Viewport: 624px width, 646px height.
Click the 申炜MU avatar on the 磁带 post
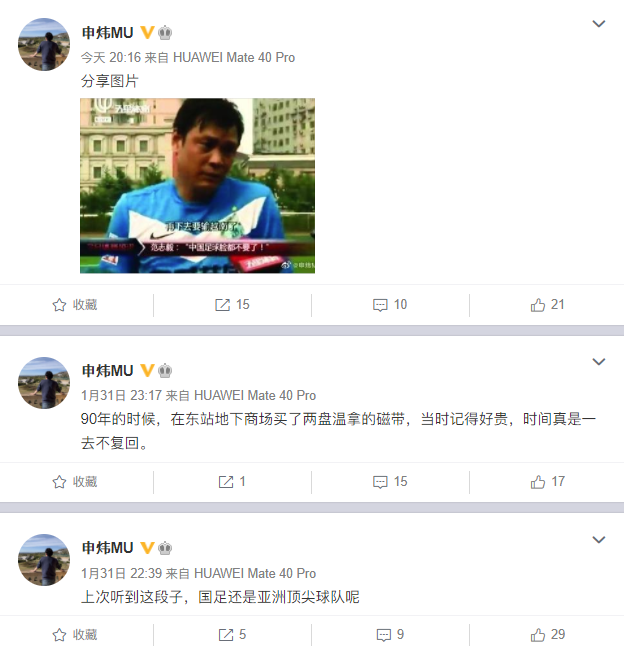click(x=44, y=383)
